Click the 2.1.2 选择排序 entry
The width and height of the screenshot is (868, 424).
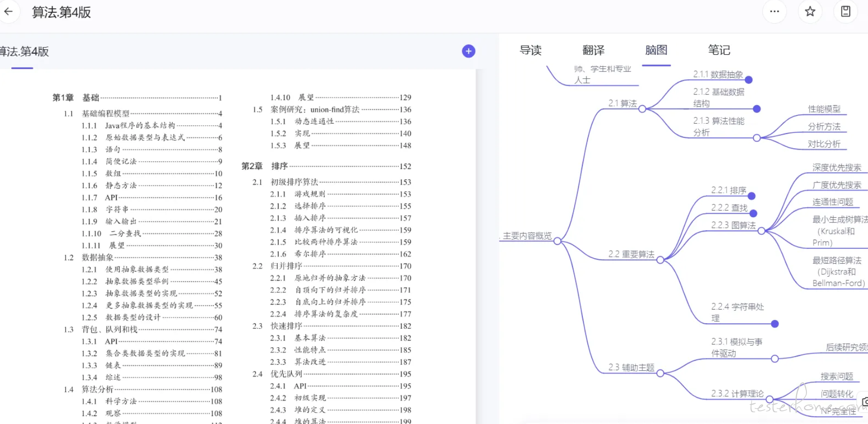[x=341, y=206]
